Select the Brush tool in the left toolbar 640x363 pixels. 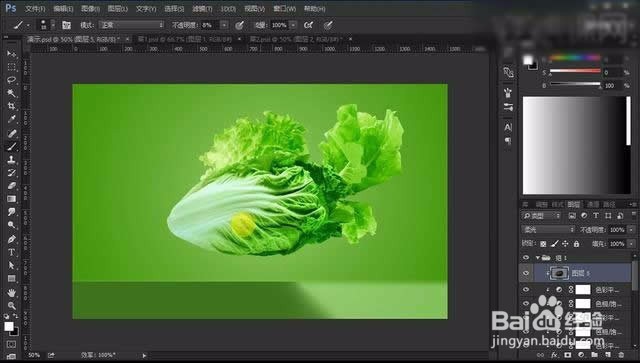coord(11,146)
